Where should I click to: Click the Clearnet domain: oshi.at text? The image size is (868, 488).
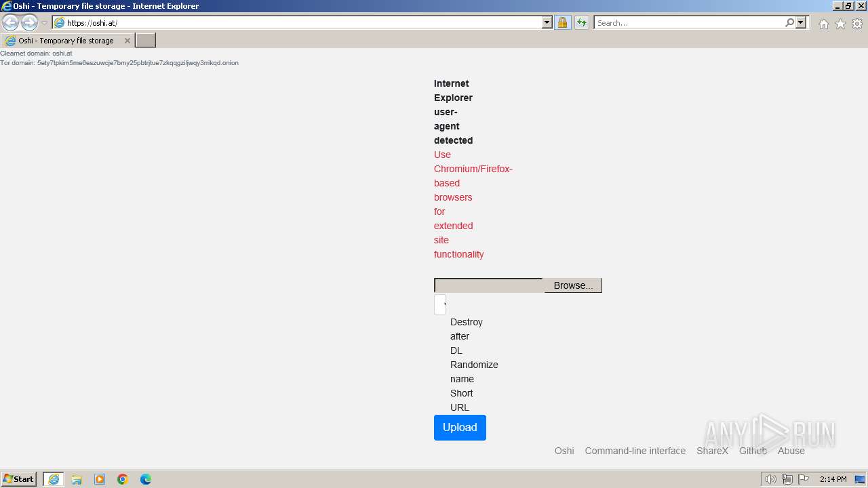coord(36,53)
